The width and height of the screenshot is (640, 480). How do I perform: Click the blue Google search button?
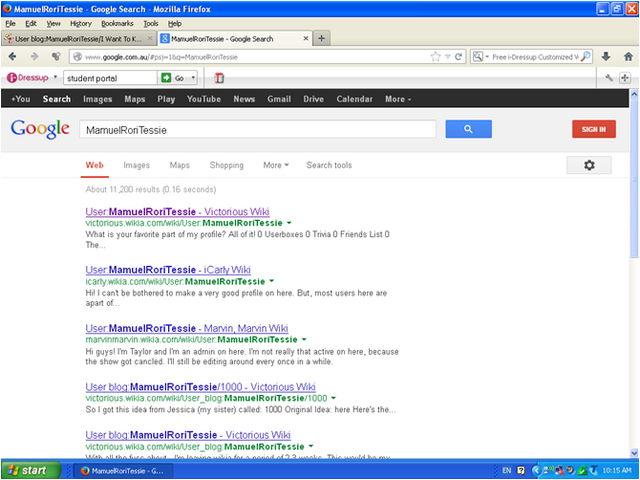469,129
